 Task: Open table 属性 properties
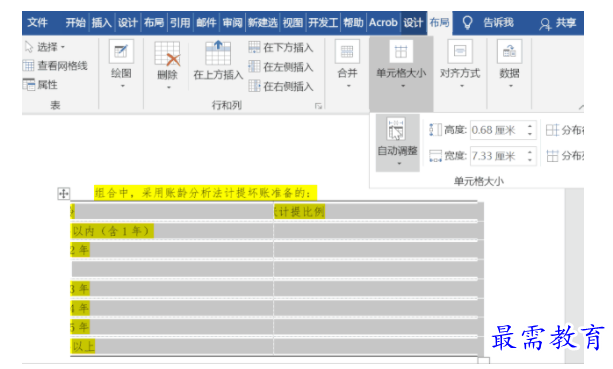40,84
